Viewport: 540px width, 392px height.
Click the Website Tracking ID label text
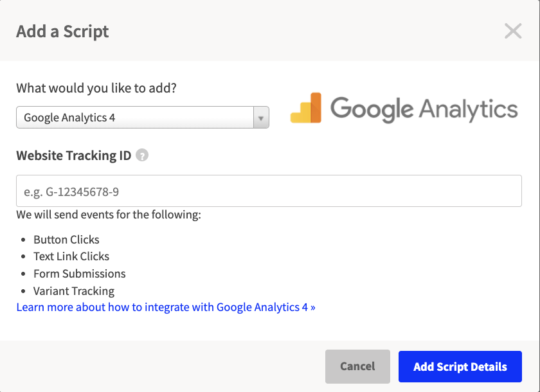[73, 155]
